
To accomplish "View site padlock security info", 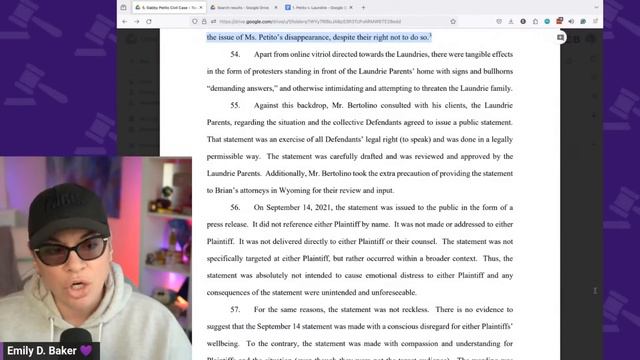I will [x=204, y=21].
